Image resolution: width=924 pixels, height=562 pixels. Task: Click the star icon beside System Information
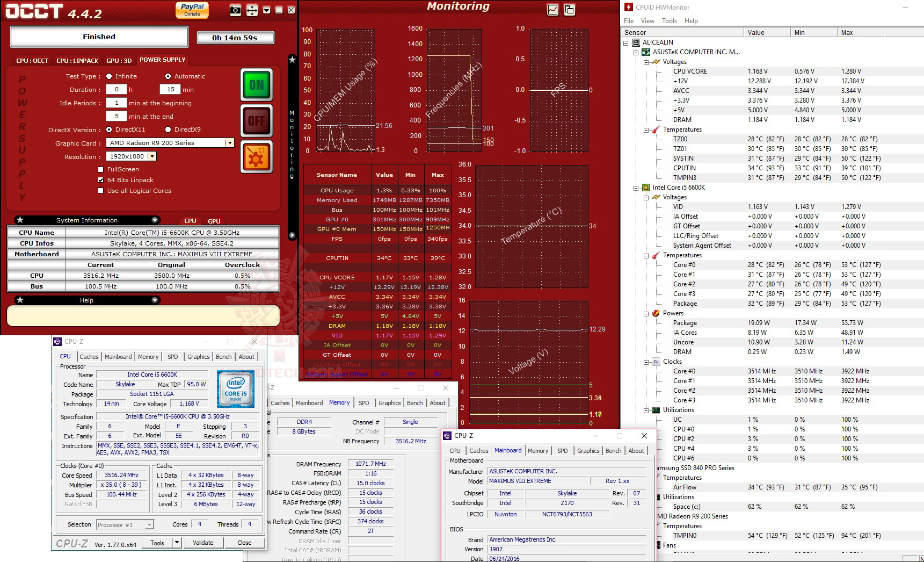[x=20, y=220]
